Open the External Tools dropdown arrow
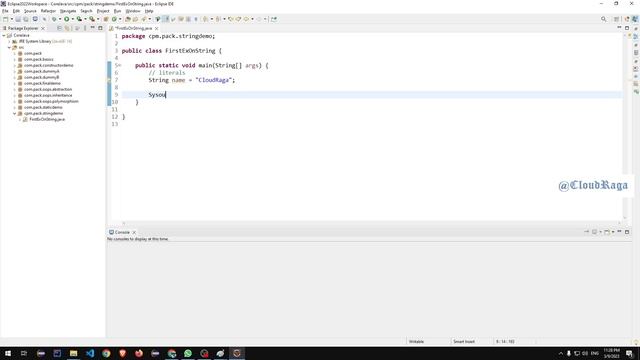 [98, 19]
